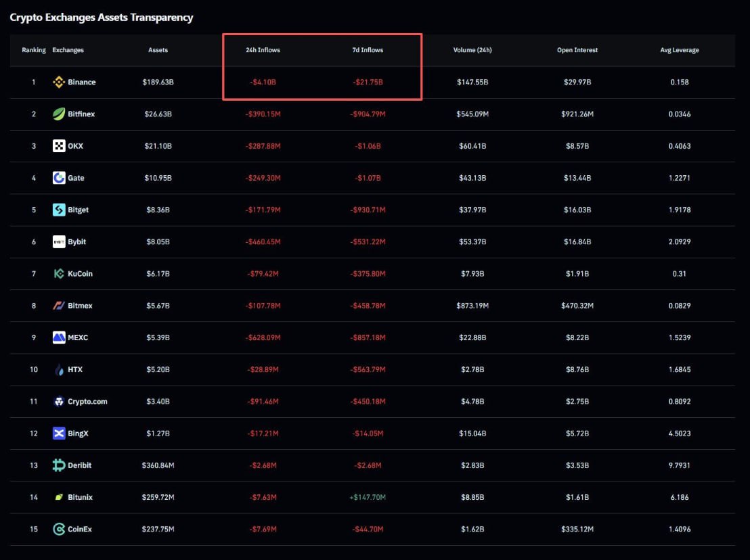750x560 pixels.
Task: Click the Bitfinex green leaf icon
Action: pos(59,114)
